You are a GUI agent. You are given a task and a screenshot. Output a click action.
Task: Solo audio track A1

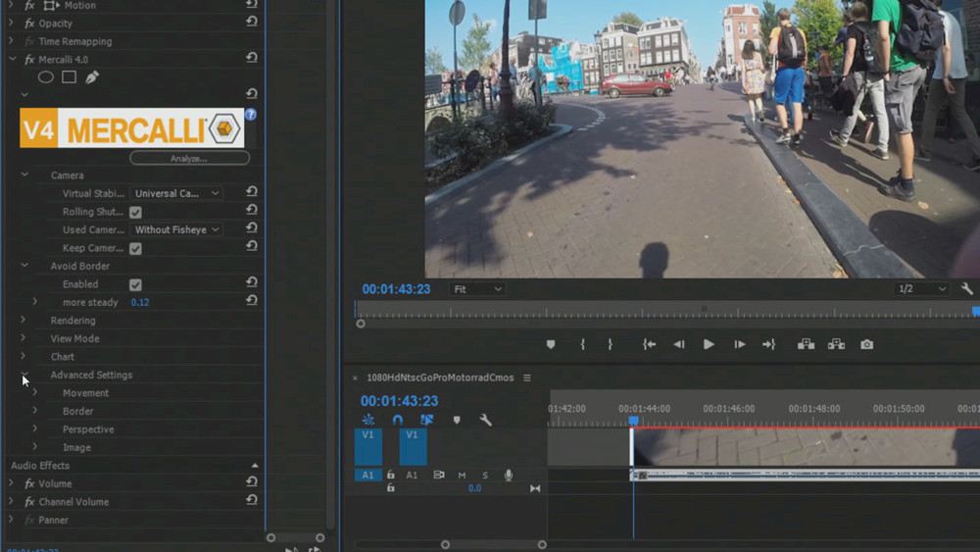pos(485,476)
